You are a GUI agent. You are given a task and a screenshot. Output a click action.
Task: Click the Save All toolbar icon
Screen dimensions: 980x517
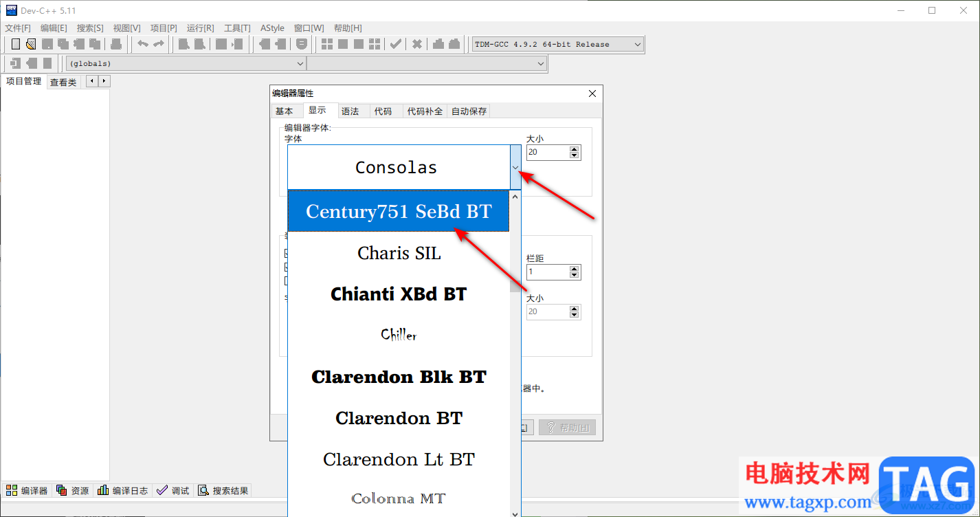pyautogui.click(x=63, y=44)
